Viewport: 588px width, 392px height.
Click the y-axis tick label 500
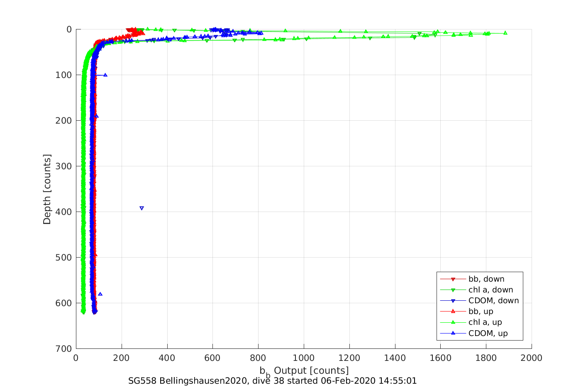tap(64, 258)
